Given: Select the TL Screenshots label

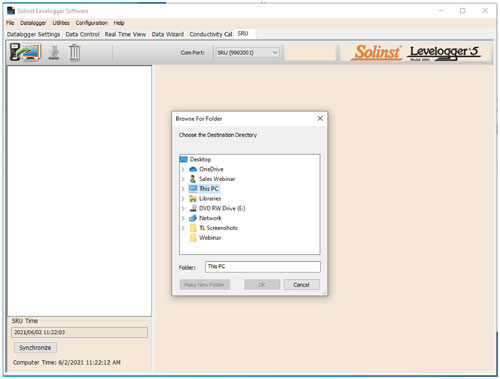Looking at the screenshot, I should point(218,228).
